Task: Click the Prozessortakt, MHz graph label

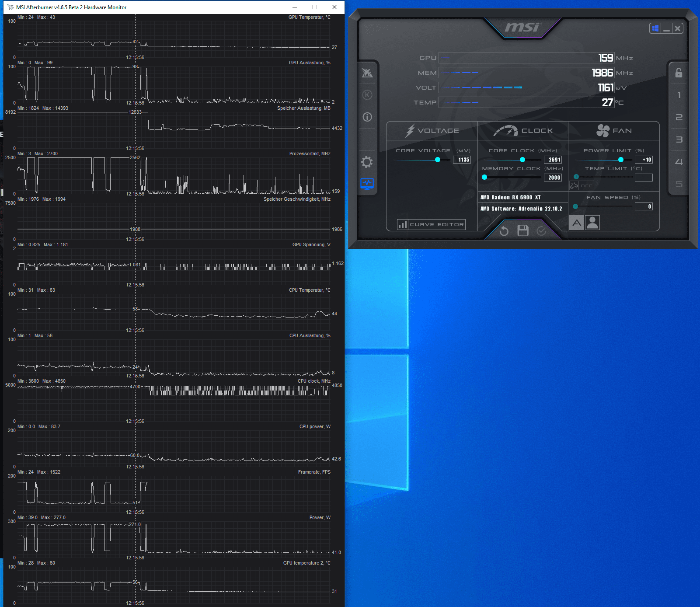Action: pyautogui.click(x=310, y=153)
